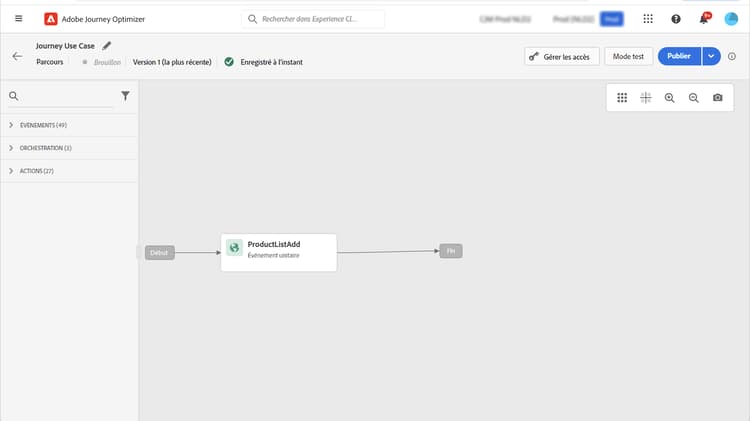This screenshot has width=750, height=421.
Task: Toggle the canvas alignment grid icon
Action: (x=646, y=98)
